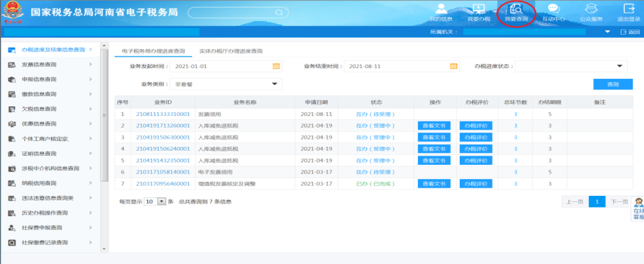Open business ID 2108111333310001 link
The width and height of the screenshot is (644, 264).
163,114
